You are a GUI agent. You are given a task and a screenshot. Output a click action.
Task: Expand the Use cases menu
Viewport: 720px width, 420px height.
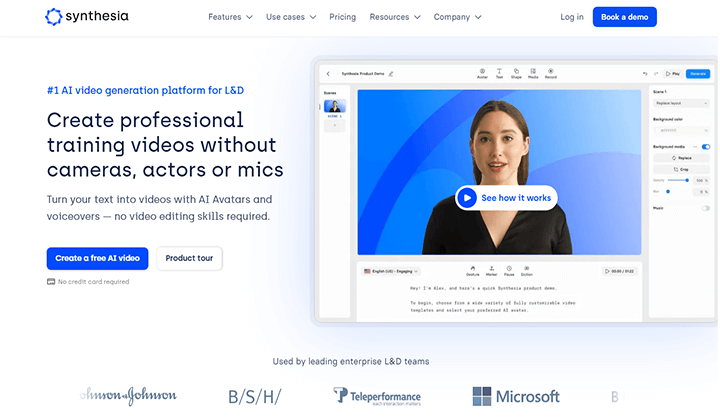[291, 17]
